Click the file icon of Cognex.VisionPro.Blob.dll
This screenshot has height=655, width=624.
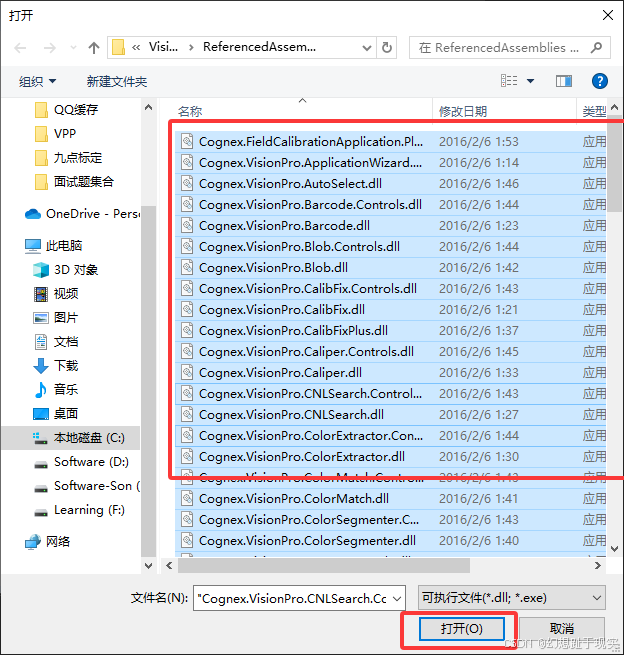187,267
